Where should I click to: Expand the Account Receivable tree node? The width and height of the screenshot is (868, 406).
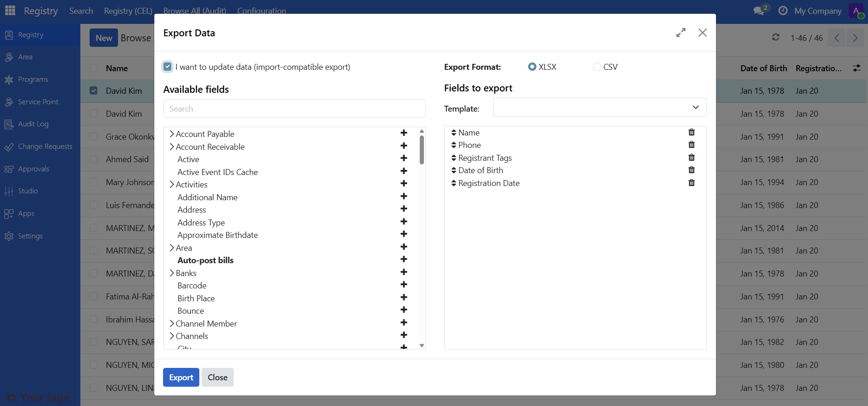[172, 147]
